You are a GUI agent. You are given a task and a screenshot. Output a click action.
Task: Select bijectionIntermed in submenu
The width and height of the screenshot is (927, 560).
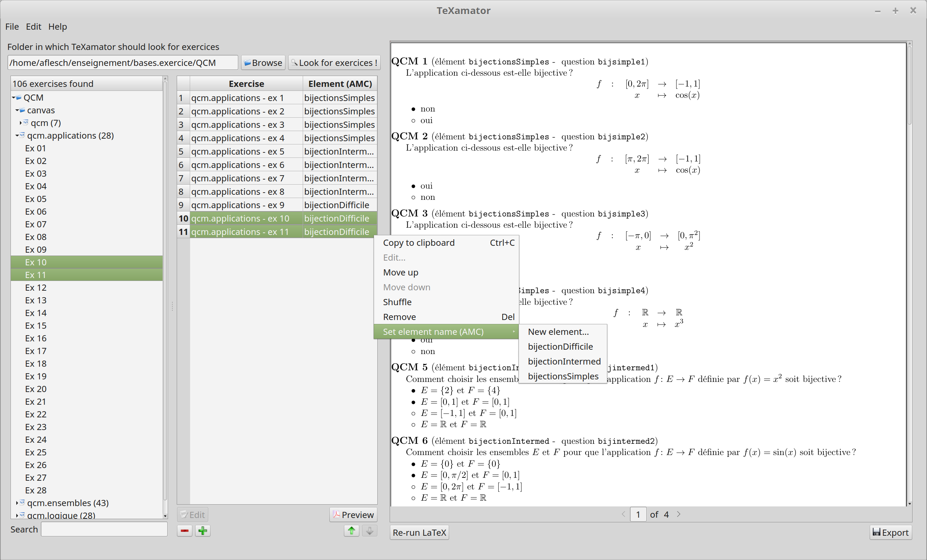562,361
